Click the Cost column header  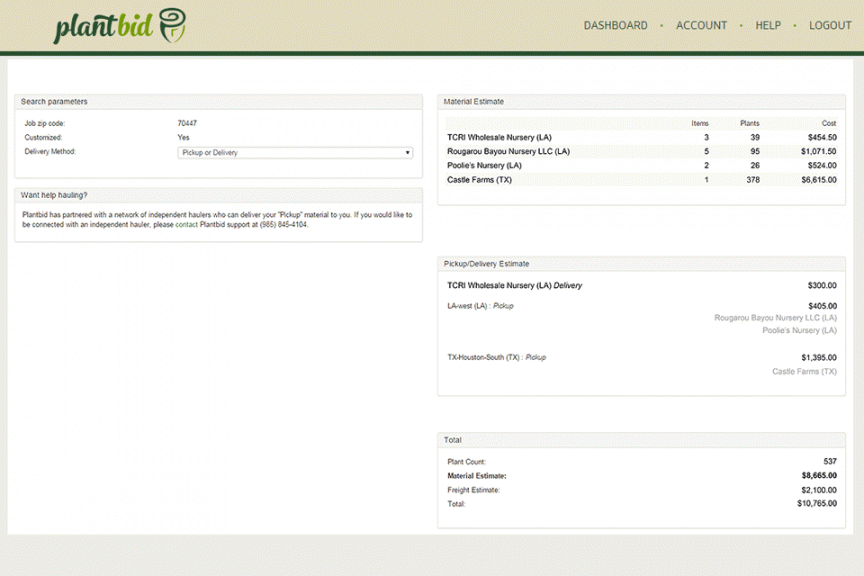click(828, 123)
